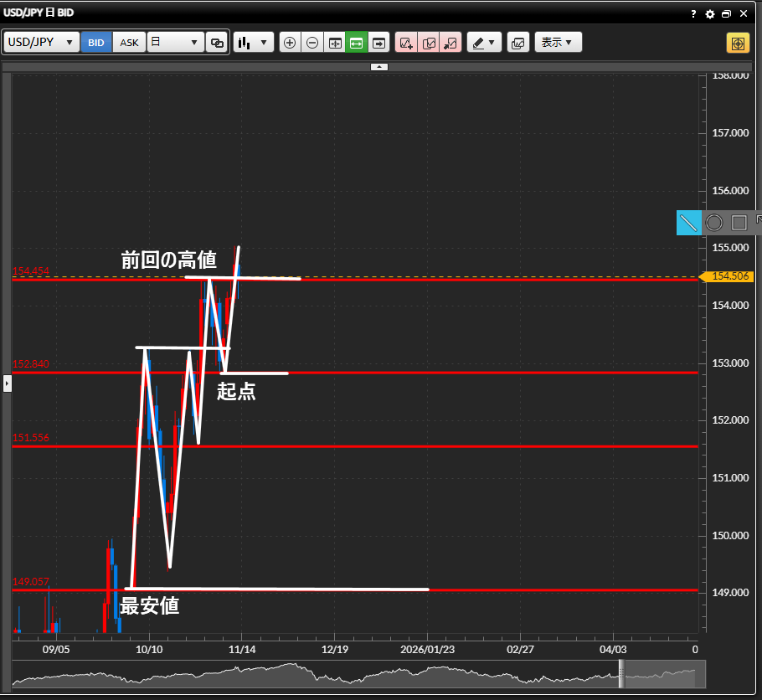Open chart settings gear icon
The image size is (762, 700).
710,14
